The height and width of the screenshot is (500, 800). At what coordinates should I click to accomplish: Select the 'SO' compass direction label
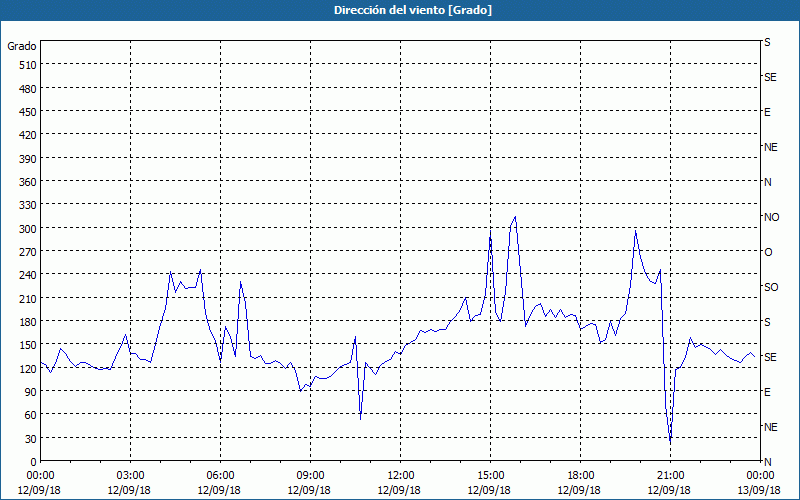tap(771, 287)
